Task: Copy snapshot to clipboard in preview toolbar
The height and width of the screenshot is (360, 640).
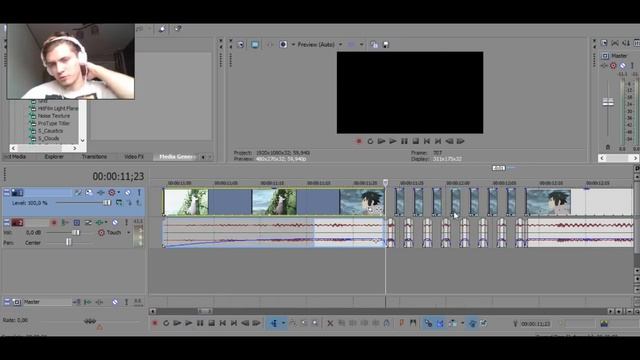Action: point(374,44)
